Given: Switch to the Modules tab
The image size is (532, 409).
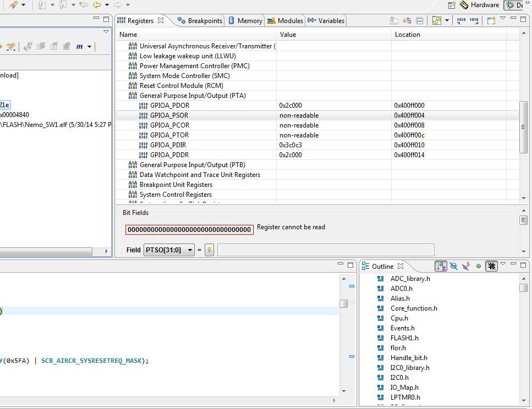Looking at the screenshot, I should coord(285,21).
